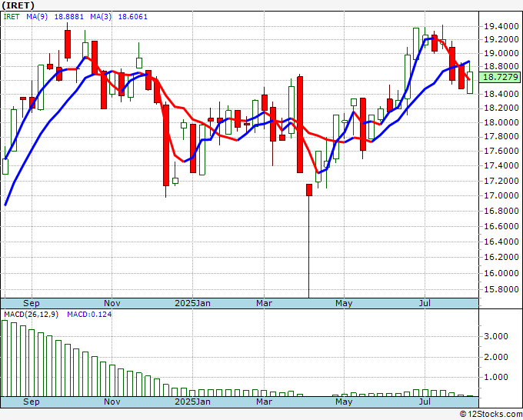The width and height of the screenshot is (523, 420).
Task: Select the IRET legend label
Action: click(12, 17)
